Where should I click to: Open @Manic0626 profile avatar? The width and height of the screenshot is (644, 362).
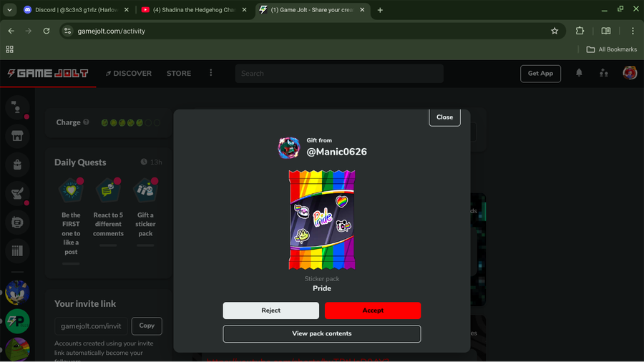[x=289, y=148]
